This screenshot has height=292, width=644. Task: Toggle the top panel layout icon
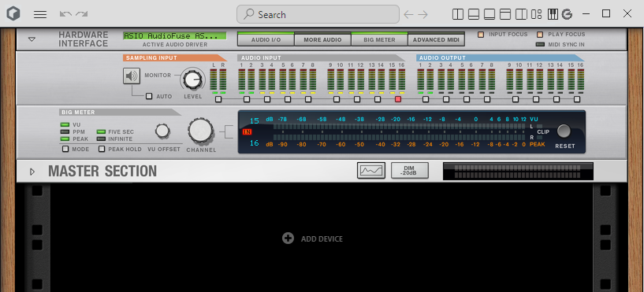505,14
